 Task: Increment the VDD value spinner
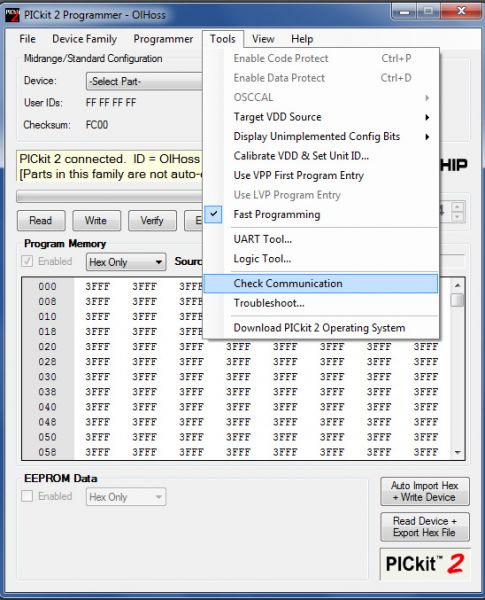point(457,207)
